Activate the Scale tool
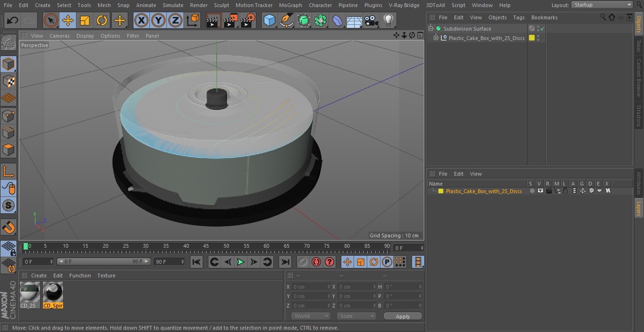644x332 pixels. pos(85,20)
